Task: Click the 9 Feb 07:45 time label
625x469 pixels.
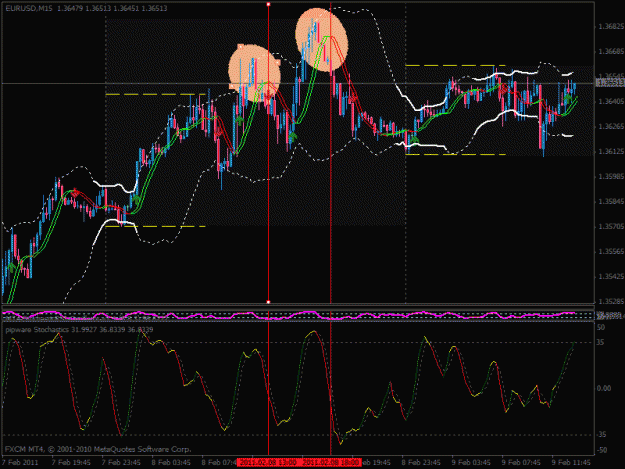Action: click(521, 463)
